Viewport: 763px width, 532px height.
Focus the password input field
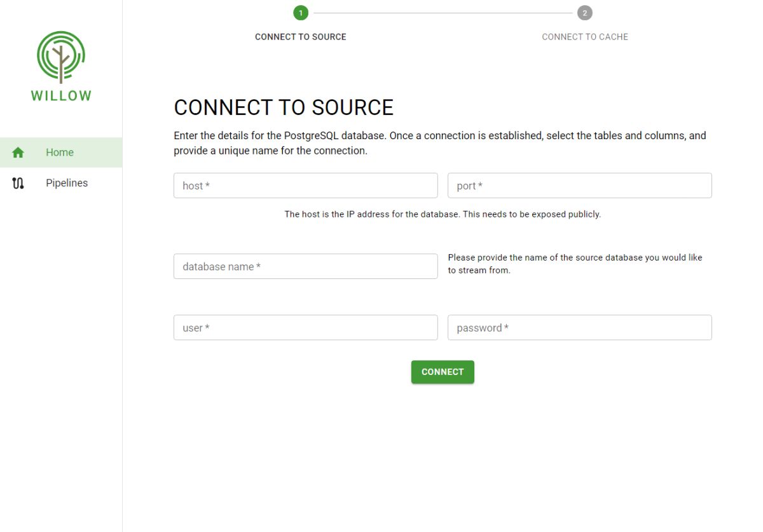[x=580, y=327]
